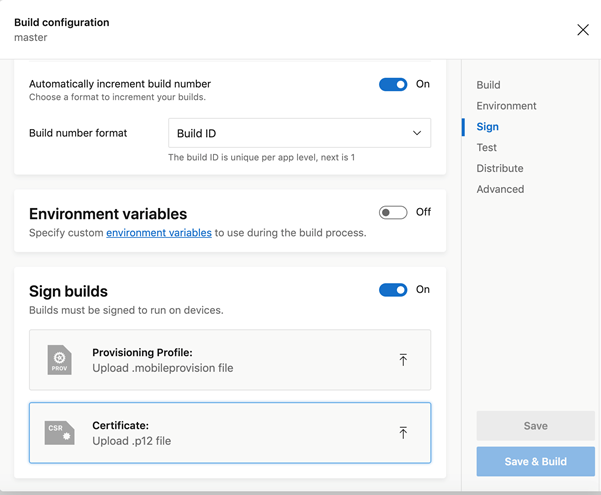Jump to the Build section
Viewport: 601px width, 495px height.
[x=488, y=85]
